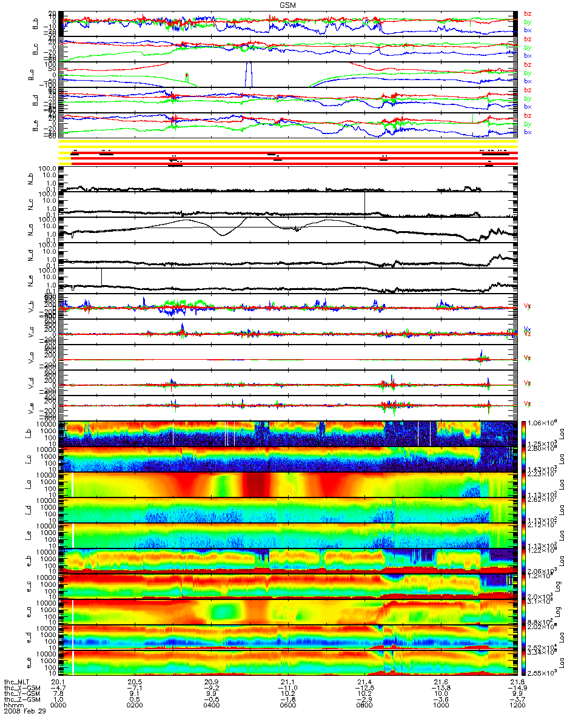Click the X-GSM value -11.0
564x728 pixels.
(x=288, y=689)
